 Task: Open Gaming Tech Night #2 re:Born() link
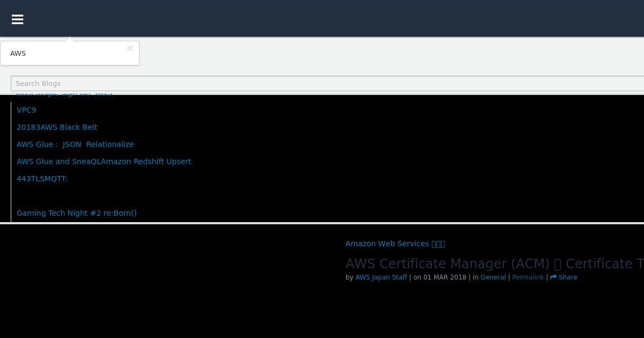77,213
